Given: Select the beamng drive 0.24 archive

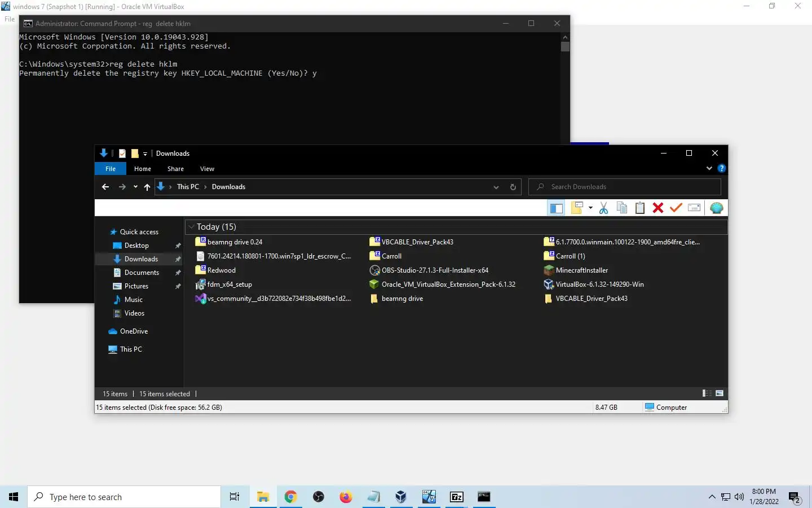Looking at the screenshot, I should [x=228, y=242].
